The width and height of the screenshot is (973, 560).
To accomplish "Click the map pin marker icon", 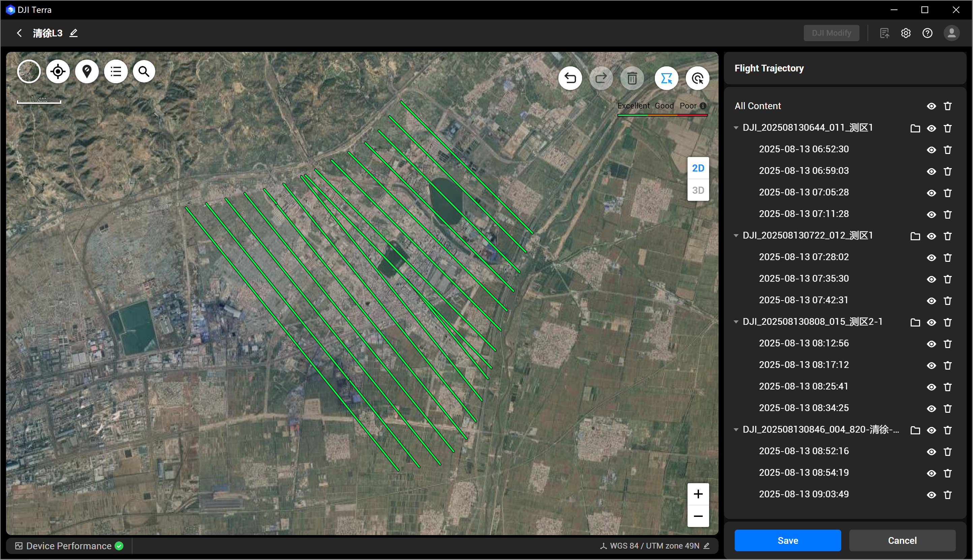I will (87, 71).
